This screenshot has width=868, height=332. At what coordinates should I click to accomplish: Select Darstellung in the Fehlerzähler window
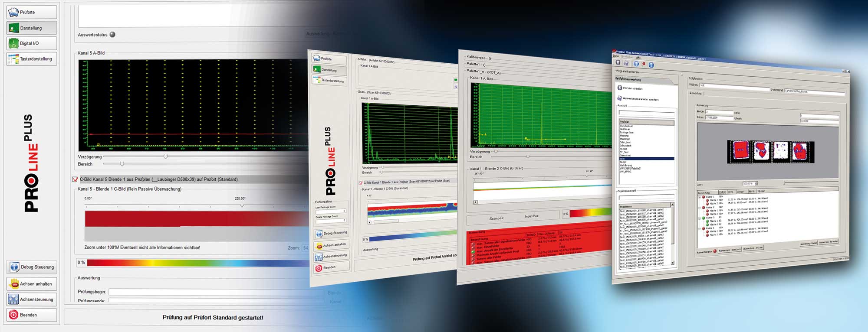click(330, 70)
